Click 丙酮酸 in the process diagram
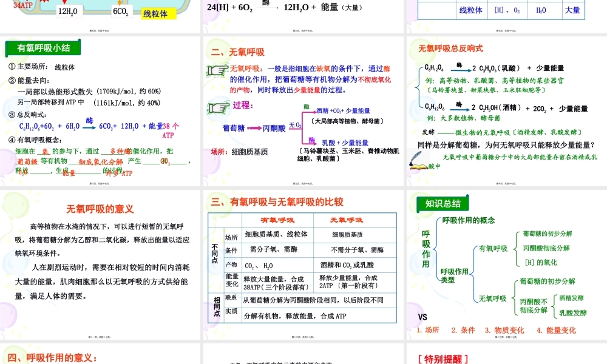 pyautogui.click(x=274, y=128)
